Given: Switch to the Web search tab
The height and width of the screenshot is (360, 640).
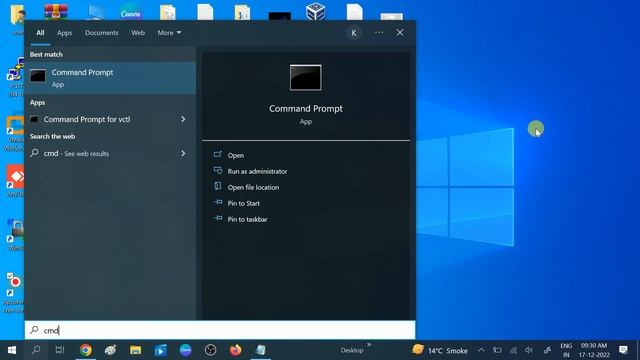Looking at the screenshot, I should [138, 33].
